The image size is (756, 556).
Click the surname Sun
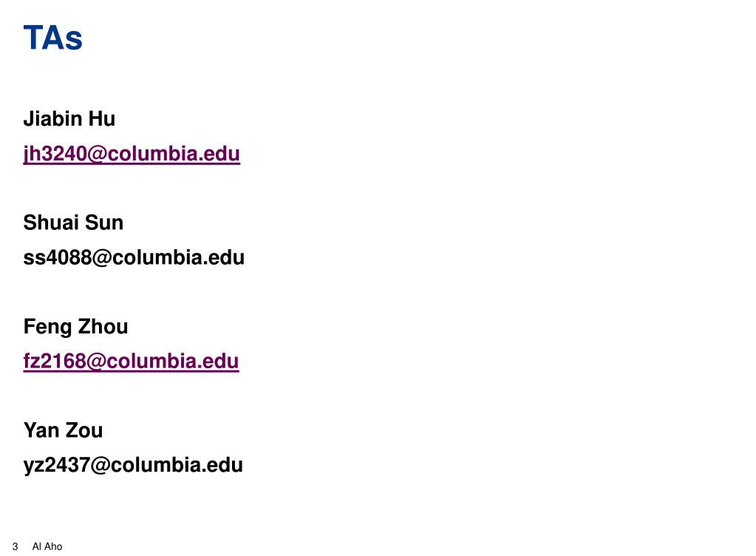(104, 223)
